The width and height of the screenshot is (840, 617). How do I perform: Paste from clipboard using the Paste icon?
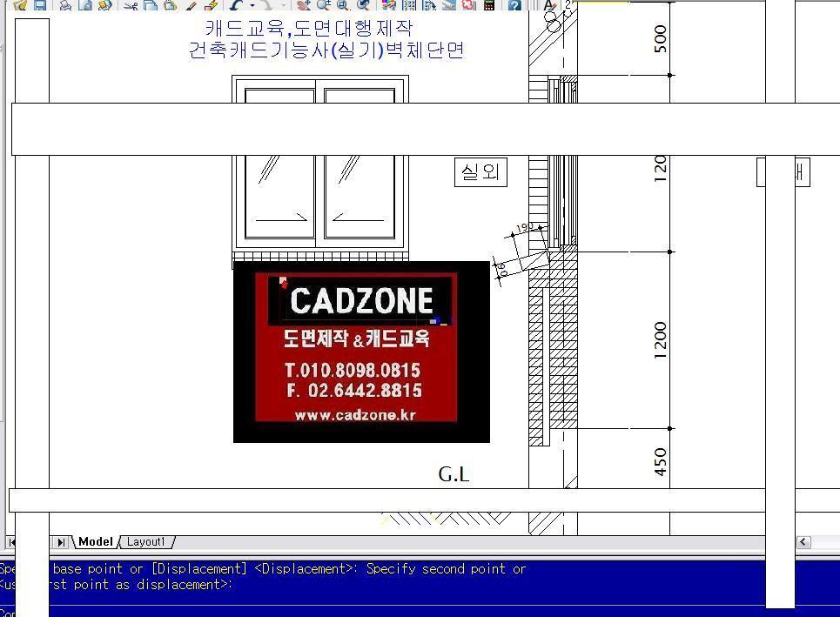pyautogui.click(x=170, y=5)
